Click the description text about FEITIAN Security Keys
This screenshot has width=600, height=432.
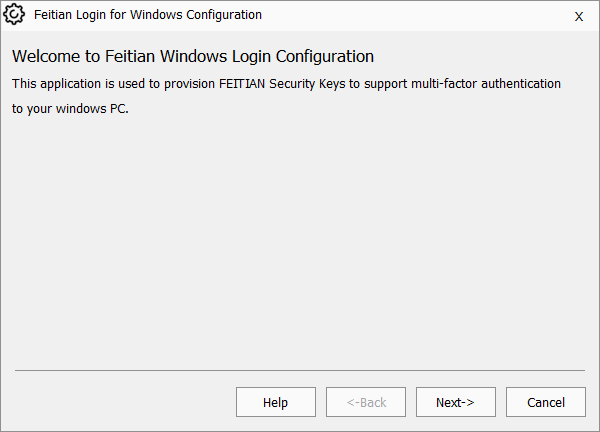(x=286, y=96)
